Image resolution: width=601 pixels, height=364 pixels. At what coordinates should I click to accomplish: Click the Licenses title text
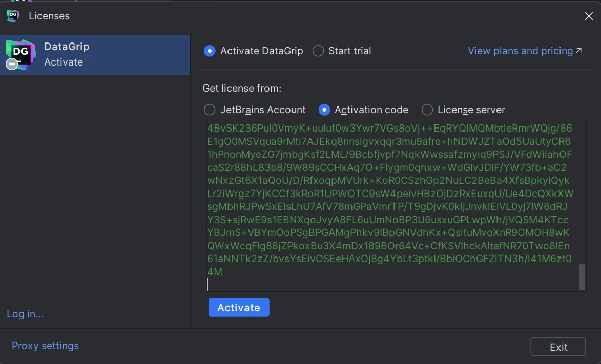click(x=49, y=16)
